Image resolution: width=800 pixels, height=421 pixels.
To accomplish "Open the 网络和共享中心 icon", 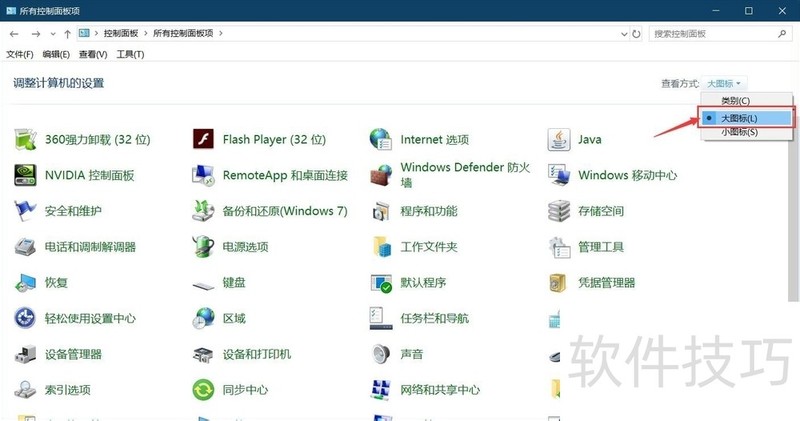I will click(x=381, y=390).
